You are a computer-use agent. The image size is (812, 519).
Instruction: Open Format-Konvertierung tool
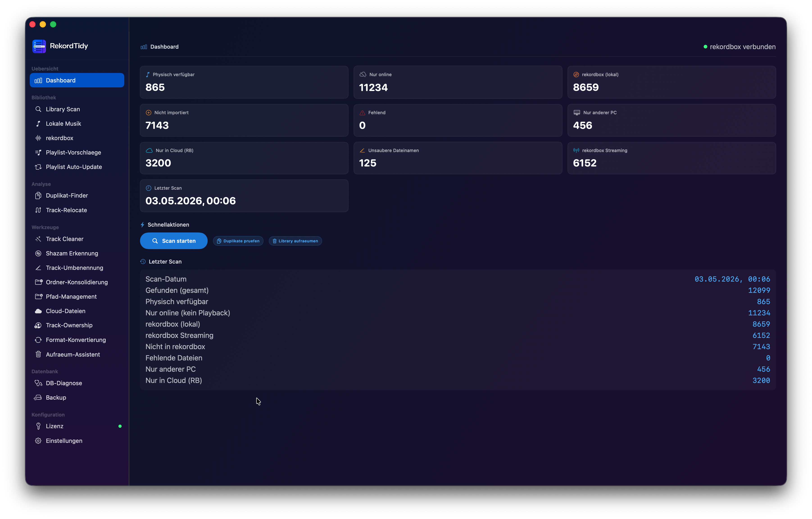(x=77, y=340)
